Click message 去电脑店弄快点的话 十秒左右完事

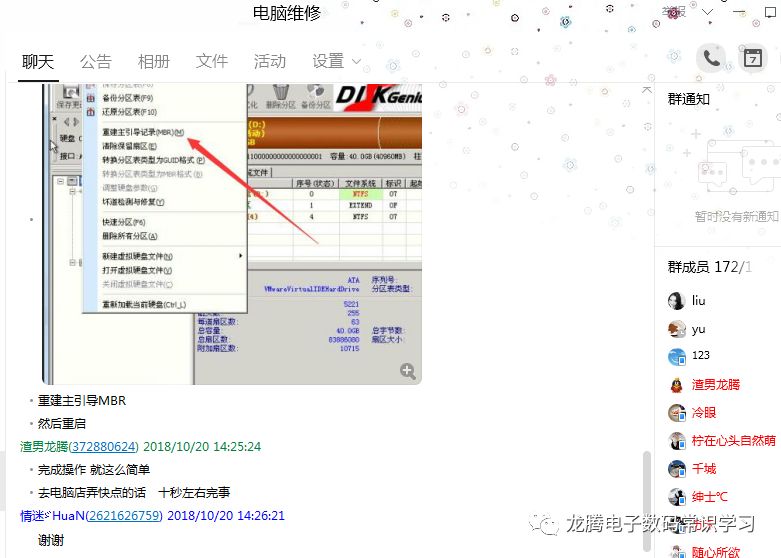[x=134, y=493]
